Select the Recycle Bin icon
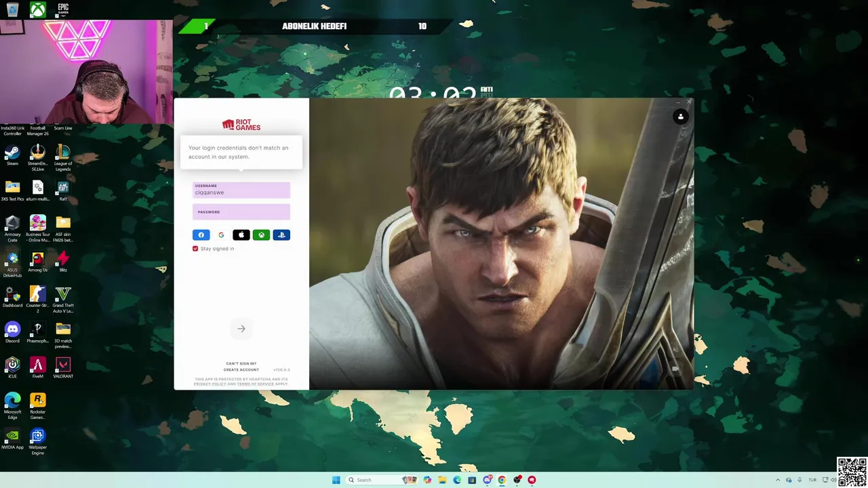 (x=12, y=9)
